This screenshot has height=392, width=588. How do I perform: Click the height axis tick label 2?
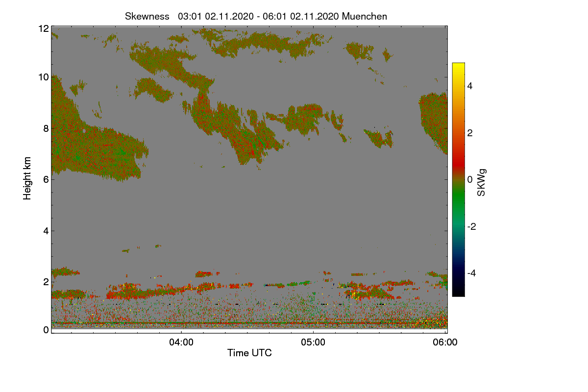point(46,282)
